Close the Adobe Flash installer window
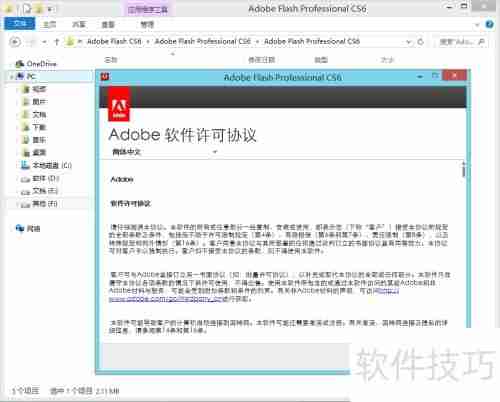500x402 pixels. [x=454, y=76]
